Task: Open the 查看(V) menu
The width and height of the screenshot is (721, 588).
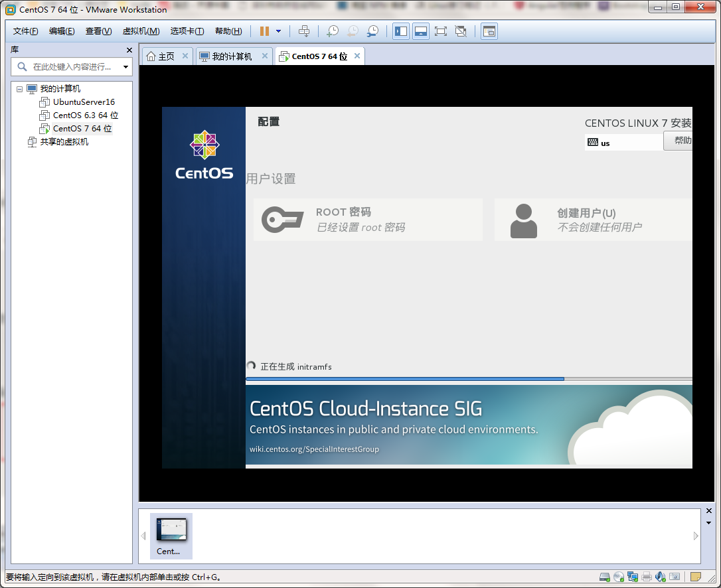Action: pos(98,31)
